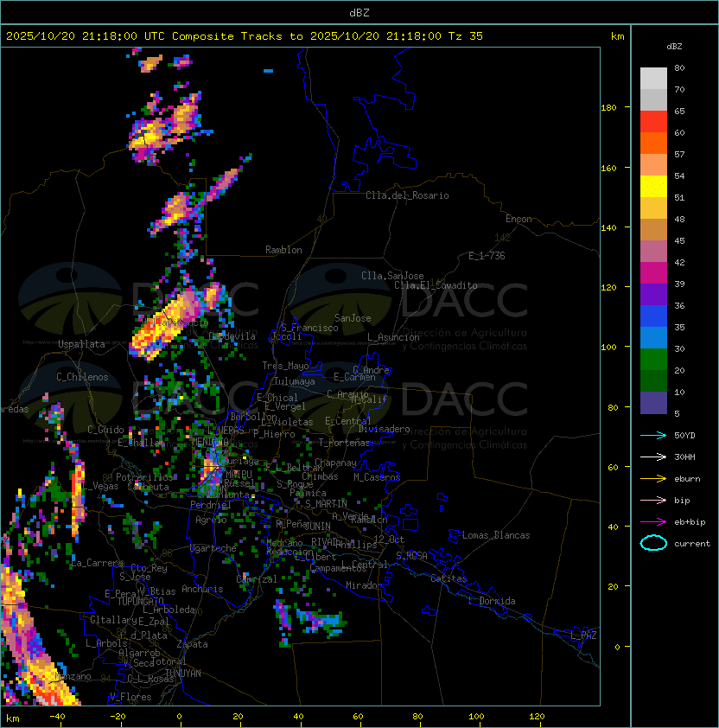Click the Clla.del_Rosario map label

407,195
